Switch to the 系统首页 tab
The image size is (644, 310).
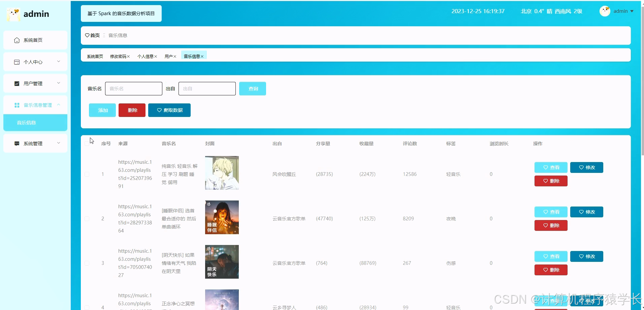click(x=95, y=57)
